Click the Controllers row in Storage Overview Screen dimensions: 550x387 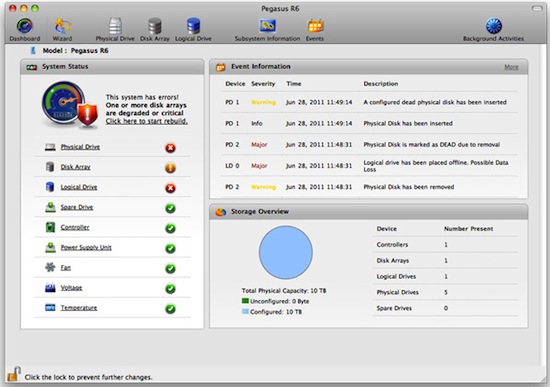pos(445,245)
